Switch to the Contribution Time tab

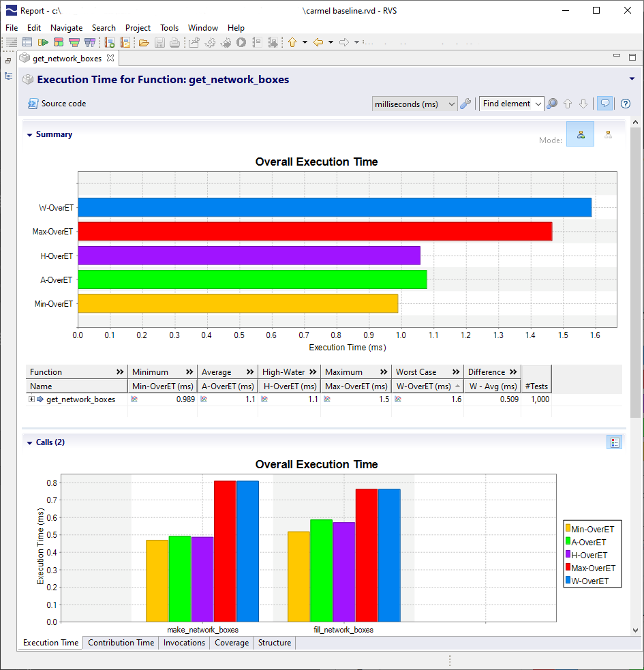121,642
